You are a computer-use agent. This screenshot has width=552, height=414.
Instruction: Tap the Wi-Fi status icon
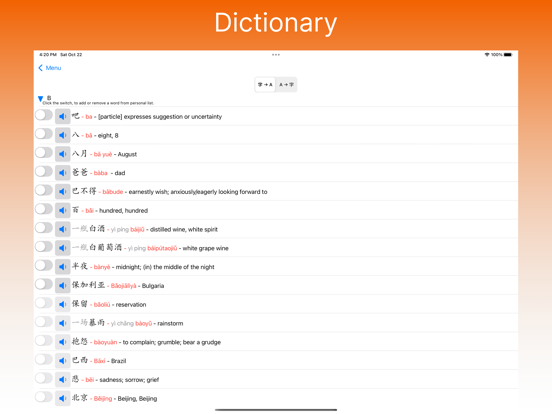coord(487,55)
